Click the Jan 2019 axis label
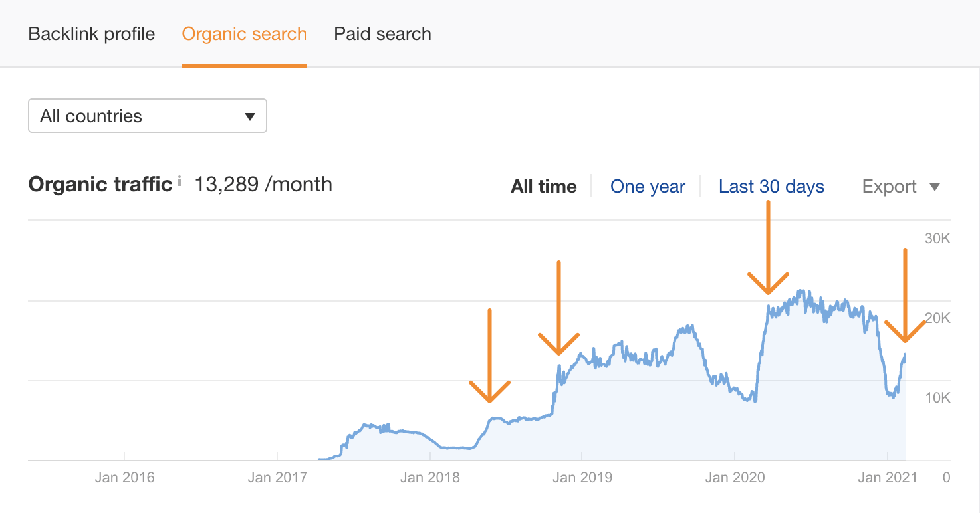 click(582, 477)
